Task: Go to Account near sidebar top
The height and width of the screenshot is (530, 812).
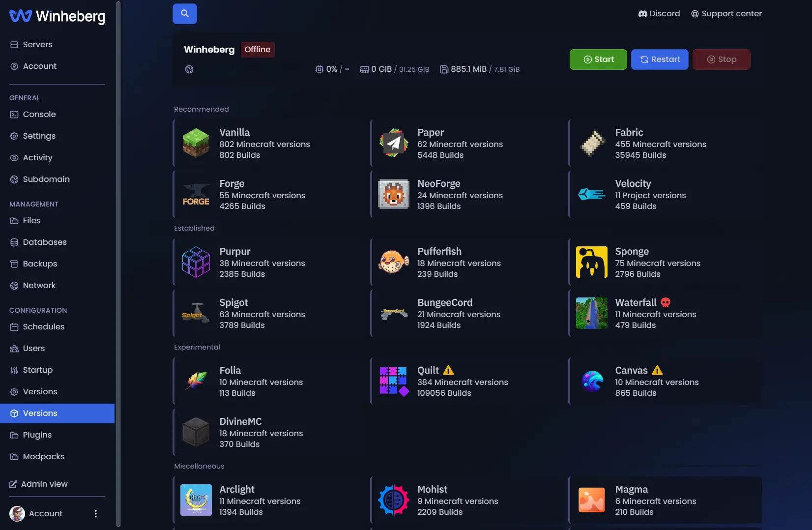Action: point(58,66)
